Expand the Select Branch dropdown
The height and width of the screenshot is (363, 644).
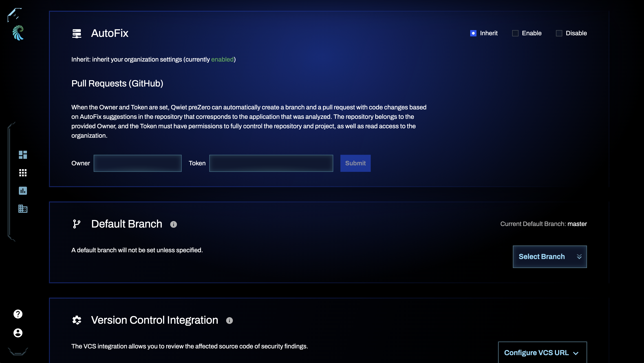pyautogui.click(x=550, y=257)
